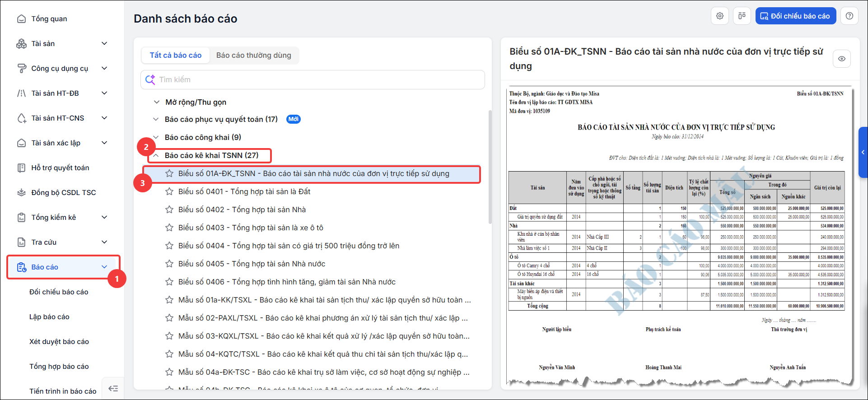This screenshot has width=868, height=400.
Task: Star Biểu số 0405 Tổng hợp tài sản Nhà nước
Action: pyautogui.click(x=169, y=264)
